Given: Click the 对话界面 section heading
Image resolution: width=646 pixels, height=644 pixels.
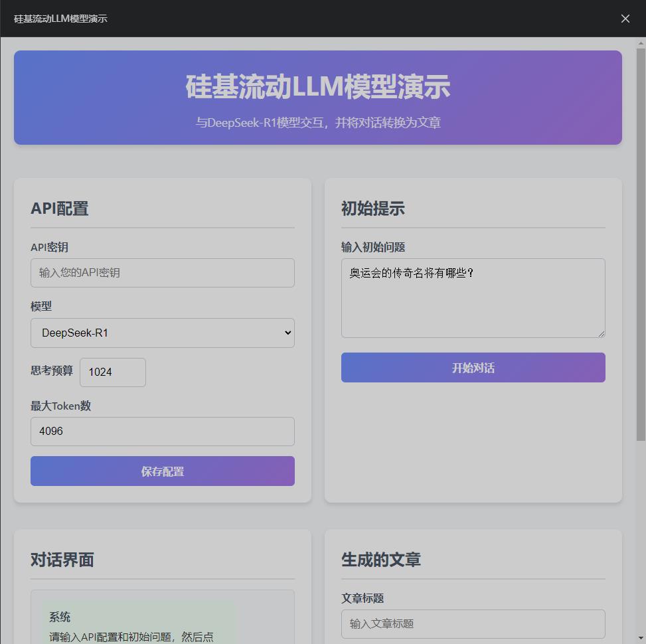Looking at the screenshot, I should (x=62, y=560).
